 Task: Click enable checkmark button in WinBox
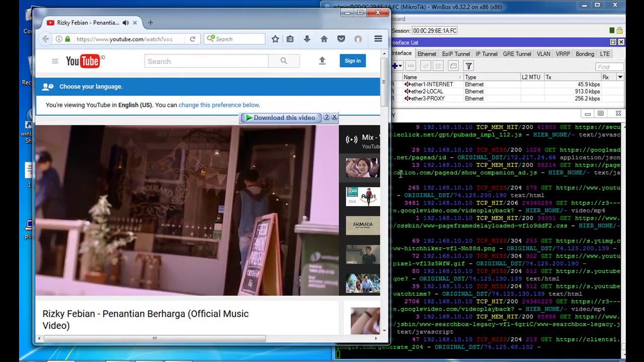[426, 66]
